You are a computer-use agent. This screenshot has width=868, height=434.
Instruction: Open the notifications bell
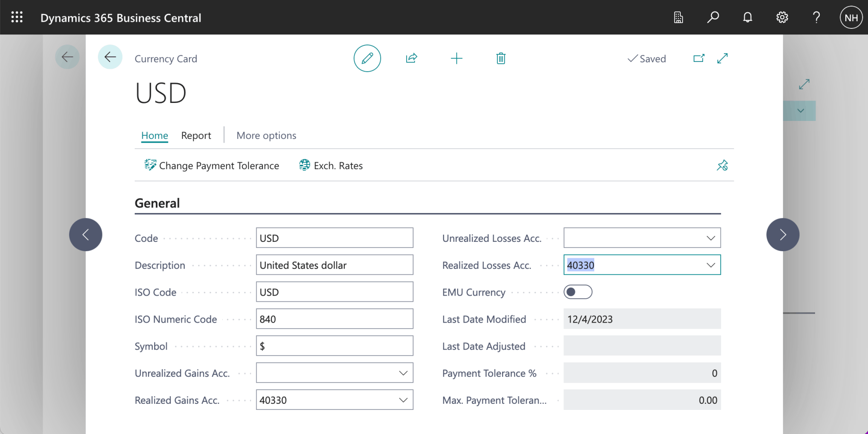click(x=747, y=17)
